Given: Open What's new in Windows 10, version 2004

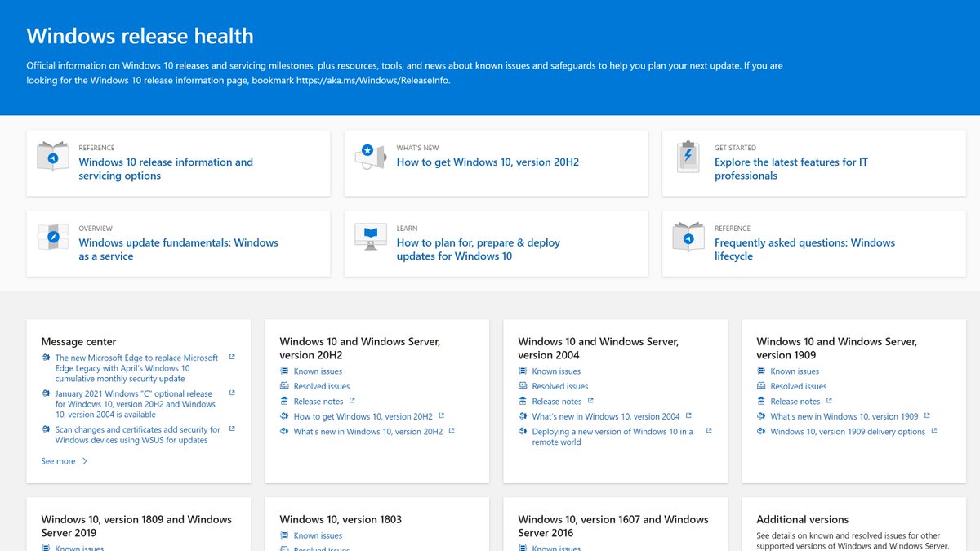Looking at the screenshot, I should (606, 416).
